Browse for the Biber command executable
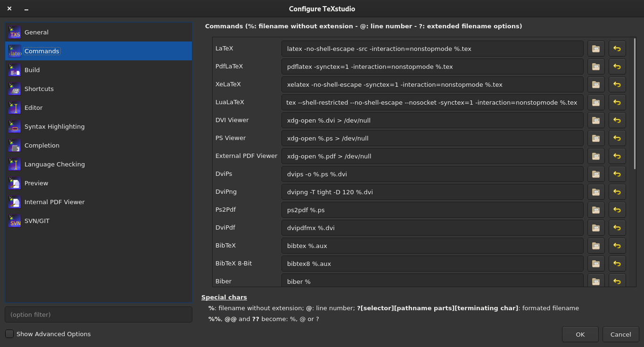The width and height of the screenshot is (644, 347). pos(596,280)
